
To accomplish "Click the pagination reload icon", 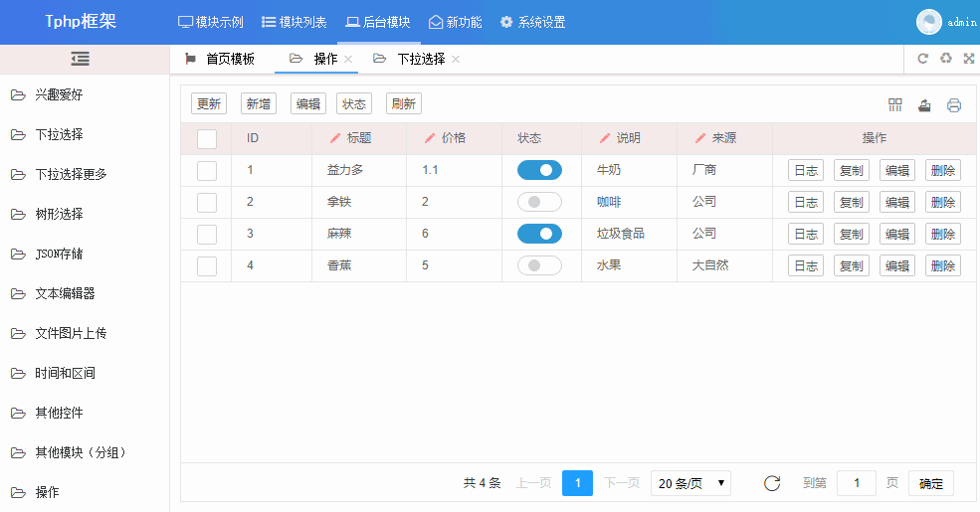I will point(772,483).
